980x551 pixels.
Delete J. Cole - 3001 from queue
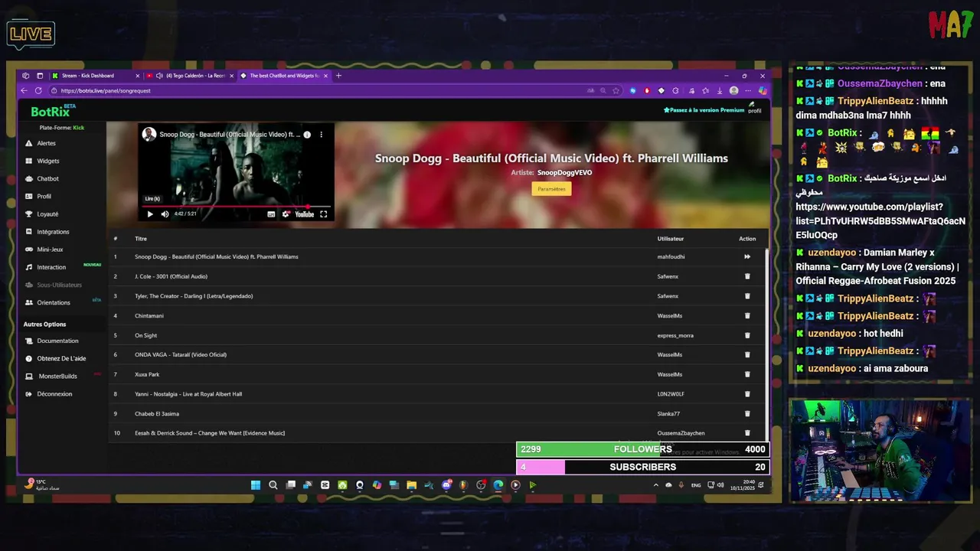click(747, 276)
